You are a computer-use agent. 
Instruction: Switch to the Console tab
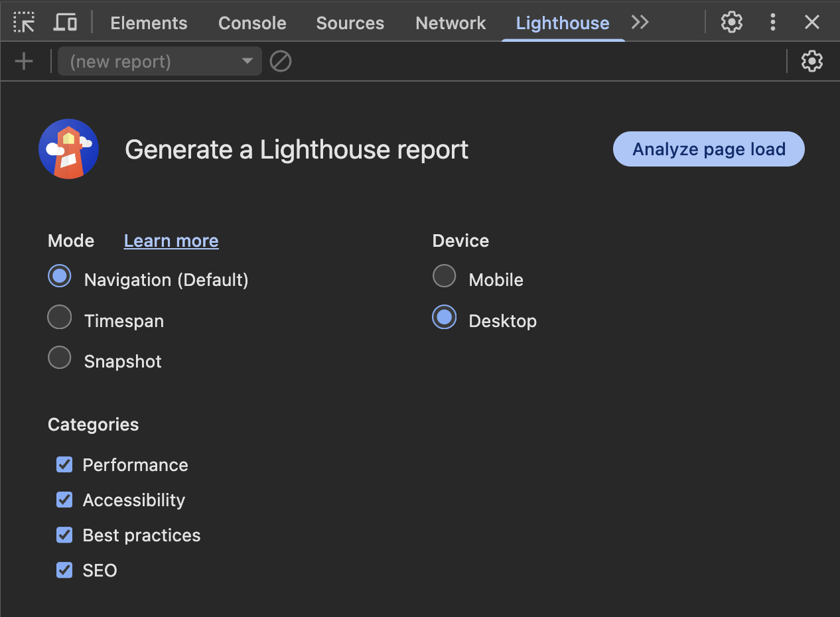pyautogui.click(x=252, y=23)
